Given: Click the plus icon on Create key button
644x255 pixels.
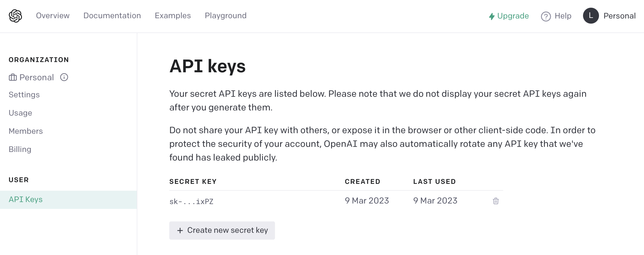Looking at the screenshot, I should click(180, 230).
